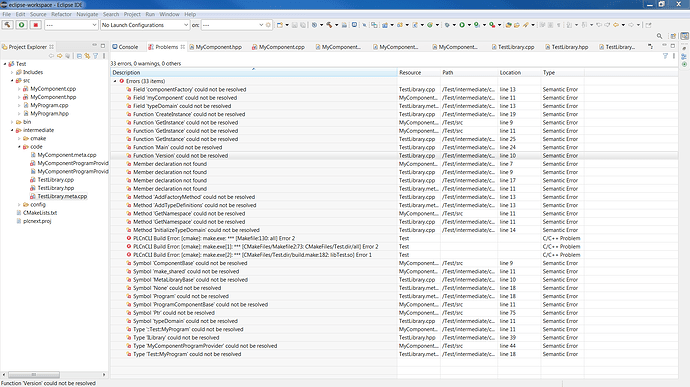Switch to TestLibrary.cpp editor tab
Screen dimensions: 690x387
(x=513, y=47)
